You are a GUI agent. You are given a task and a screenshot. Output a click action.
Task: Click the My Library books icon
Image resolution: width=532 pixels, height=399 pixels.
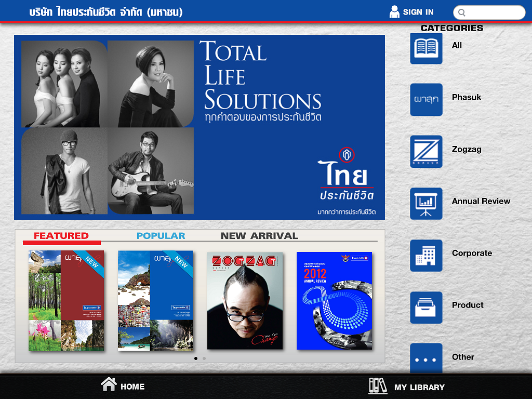click(x=378, y=386)
